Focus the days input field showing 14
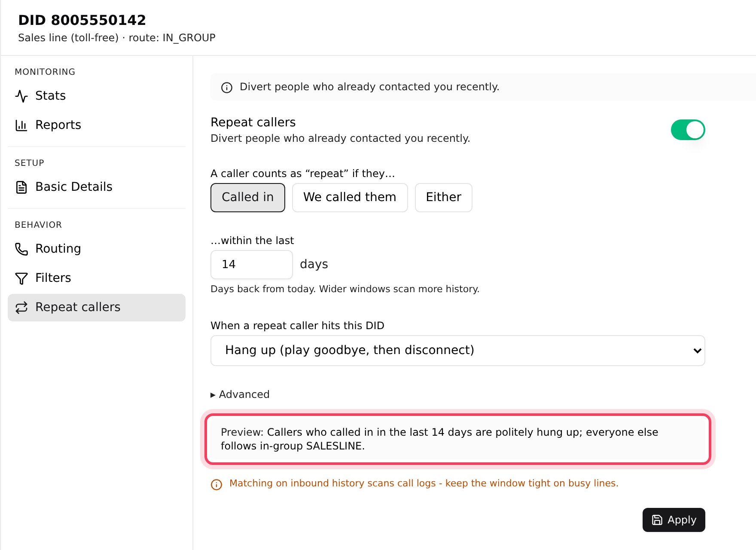This screenshot has width=756, height=550. 252,265
